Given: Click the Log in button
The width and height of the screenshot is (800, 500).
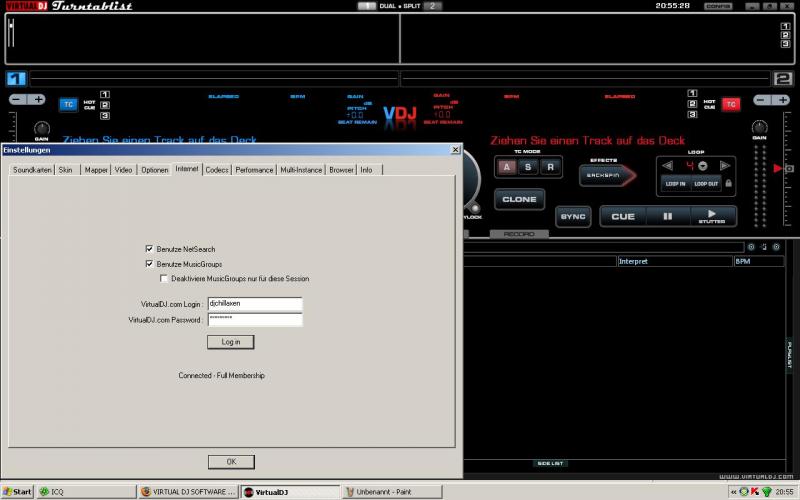Looking at the screenshot, I should coord(231,342).
